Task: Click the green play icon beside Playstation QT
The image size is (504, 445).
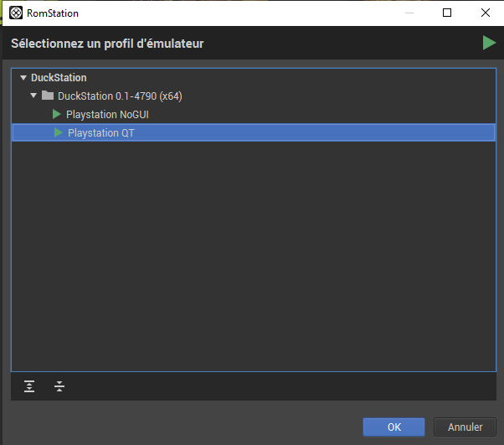Action: (x=59, y=132)
